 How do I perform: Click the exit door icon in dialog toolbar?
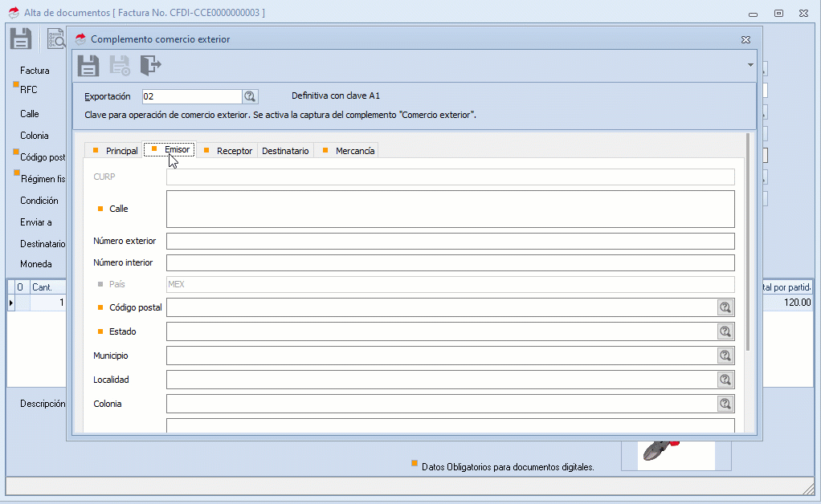point(150,64)
